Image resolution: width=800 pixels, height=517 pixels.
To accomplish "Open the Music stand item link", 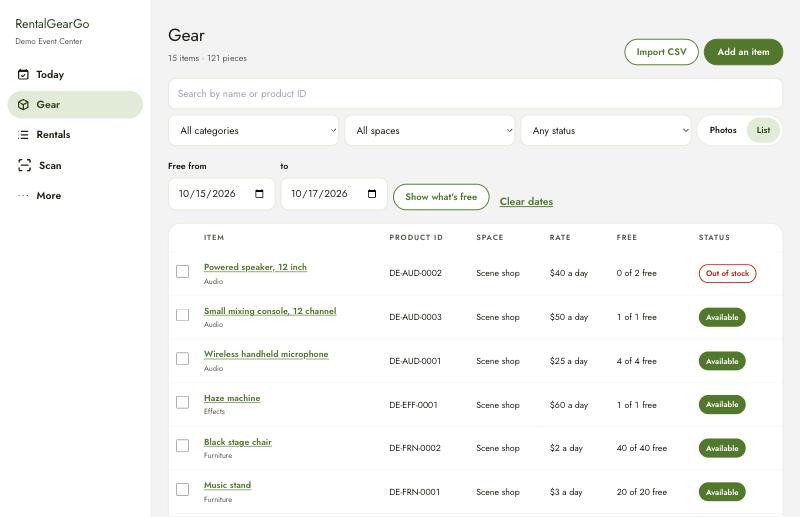I will point(227,485).
